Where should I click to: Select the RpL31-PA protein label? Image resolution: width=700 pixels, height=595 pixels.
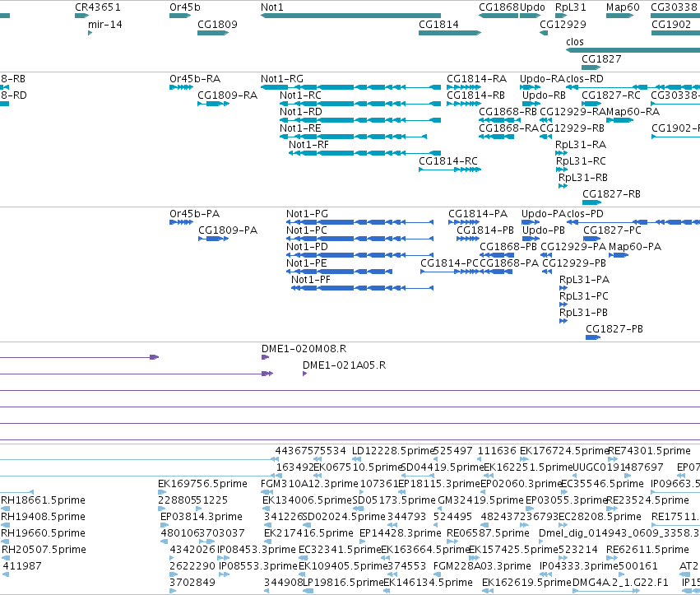tap(584, 280)
